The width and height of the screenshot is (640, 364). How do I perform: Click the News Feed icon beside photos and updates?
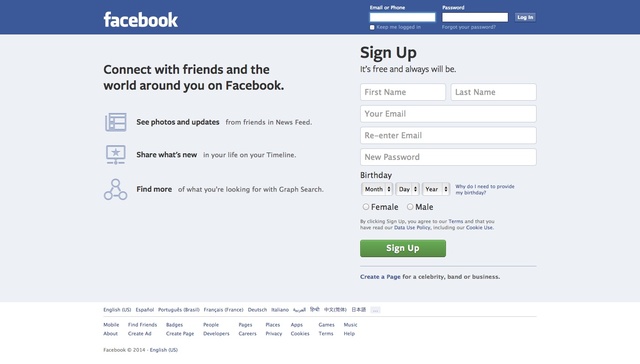(116, 122)
